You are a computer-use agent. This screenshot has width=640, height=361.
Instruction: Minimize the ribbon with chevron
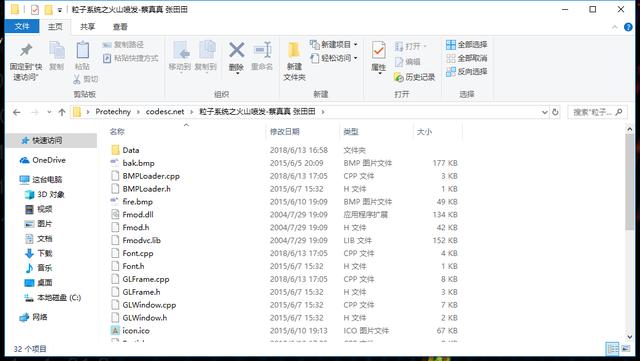click(615, 27)
